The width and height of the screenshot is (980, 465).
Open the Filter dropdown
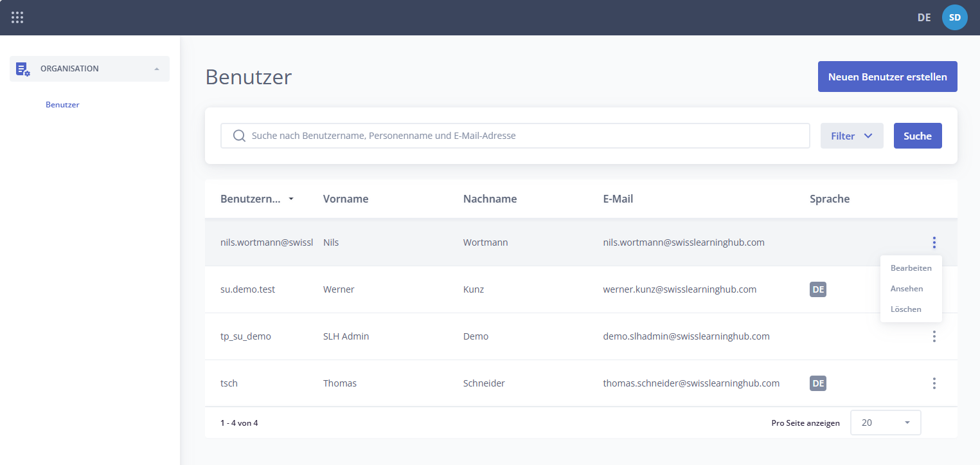point(851,136)
